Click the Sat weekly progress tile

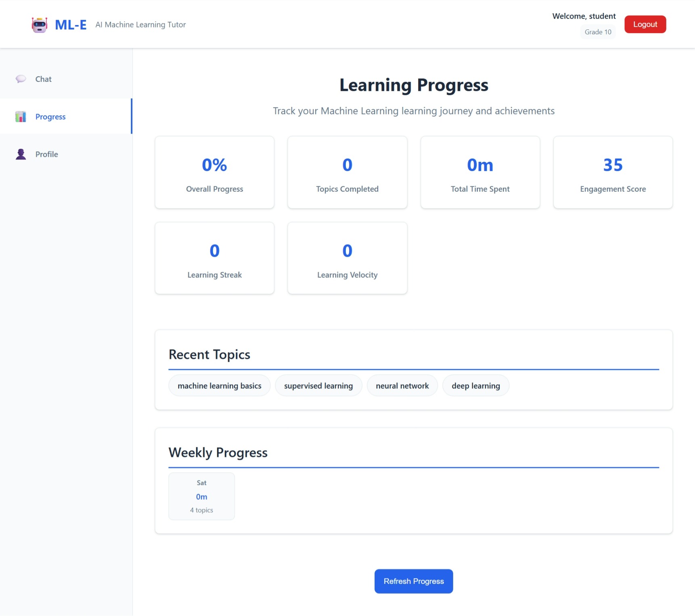point(202,496)
